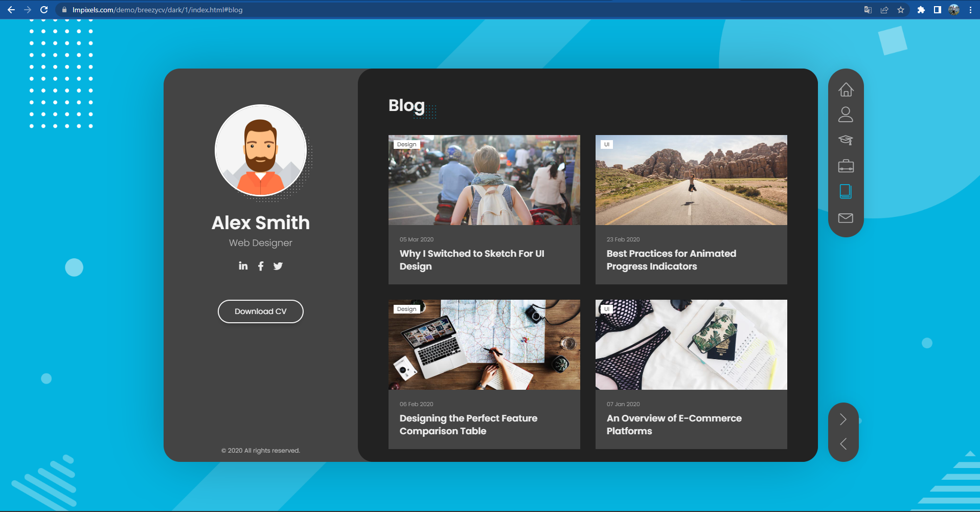
Task: Click the '07 Jan 2020' date
Action: [623, 404]
